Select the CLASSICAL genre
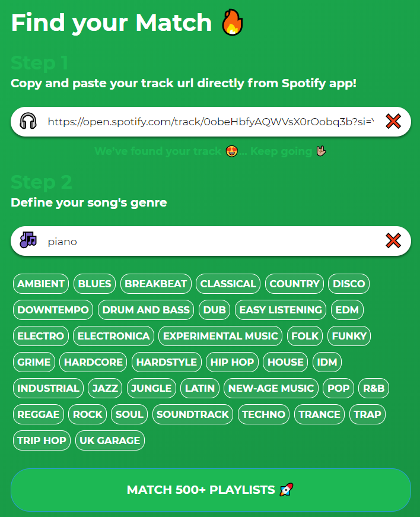The image size is (420, 517). (x=228, y=284)
